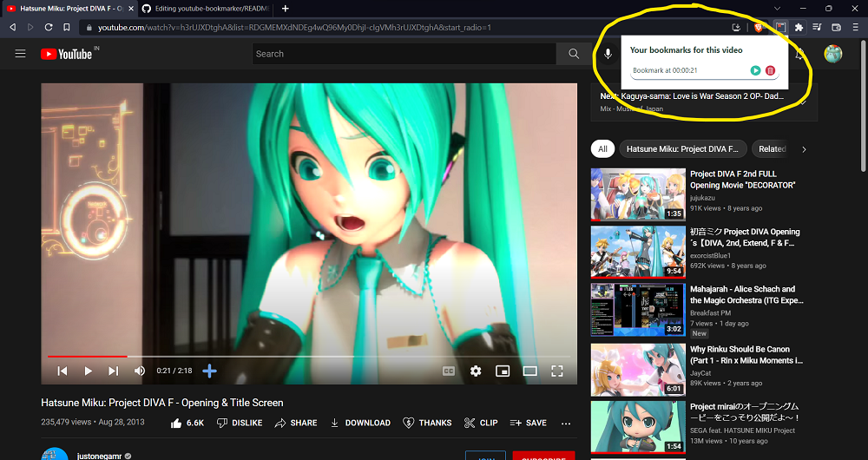Toggle closed captions in player

tap(449, 371)
